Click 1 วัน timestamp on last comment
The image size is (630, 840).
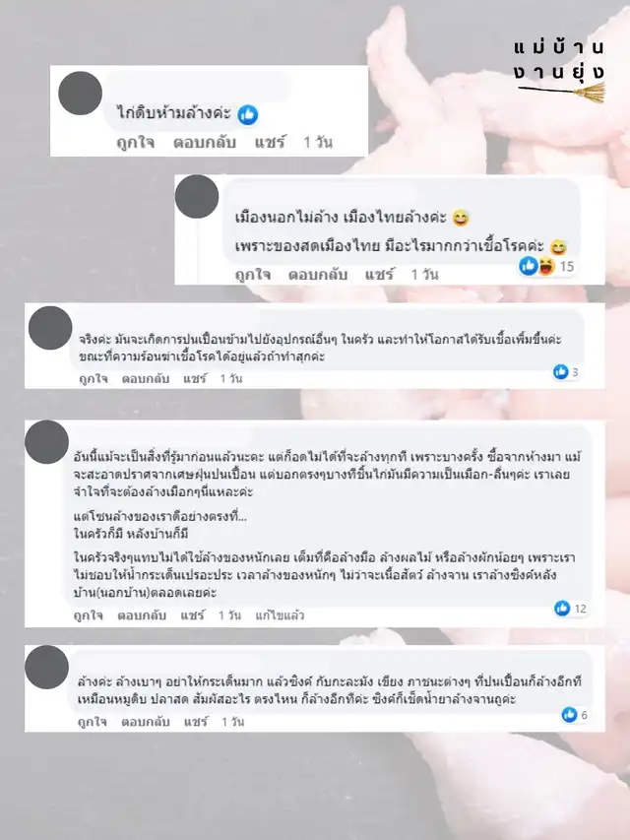coord(233,721)
